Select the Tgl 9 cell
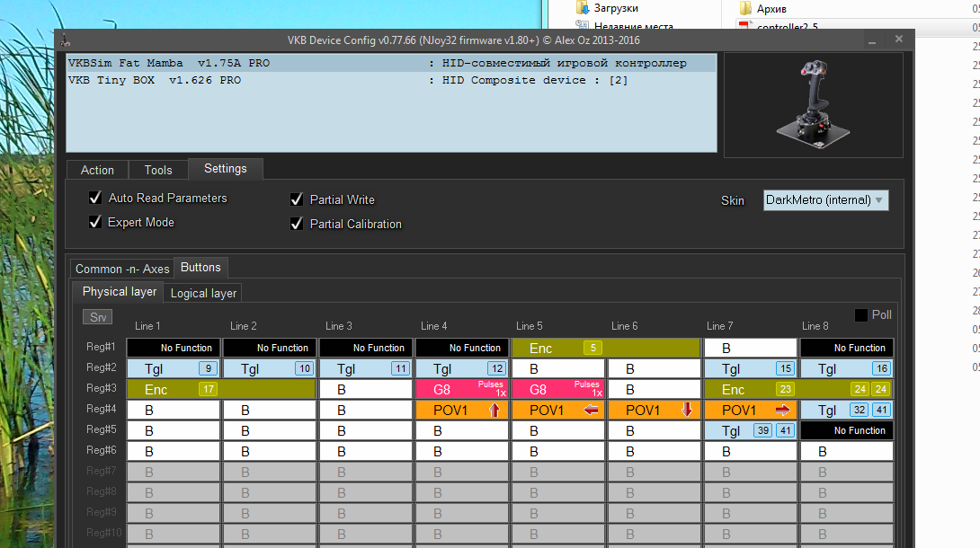This screenshot has width=980, height=548. point(174,368)
